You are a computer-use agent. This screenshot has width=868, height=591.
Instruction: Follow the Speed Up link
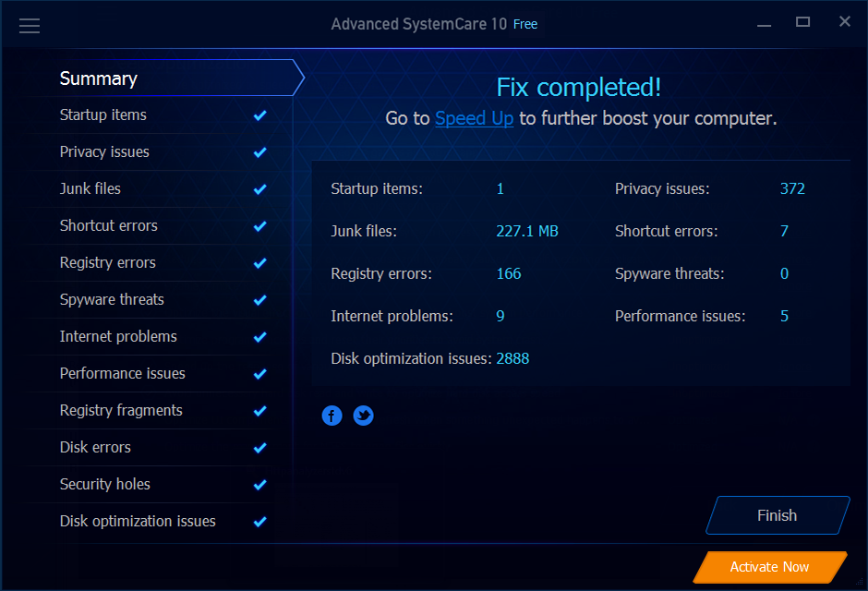tap(474, 118)
